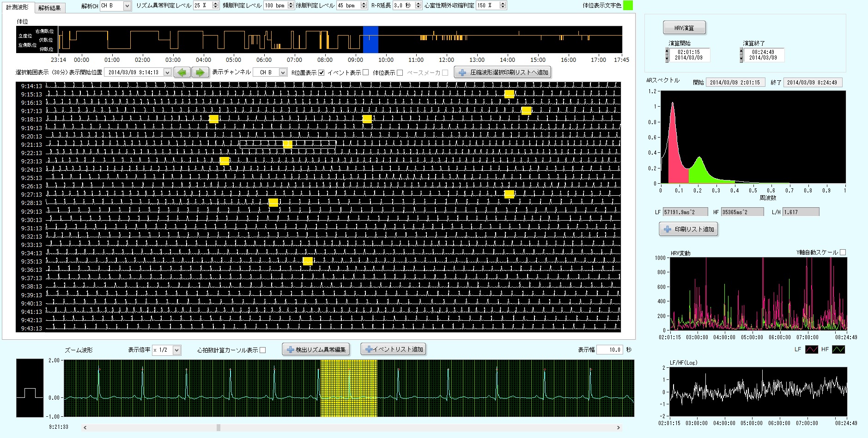Click the zoom waveform scrollbar thumb
This screenshot has height=438, width=868.
(x=219, y=427)
